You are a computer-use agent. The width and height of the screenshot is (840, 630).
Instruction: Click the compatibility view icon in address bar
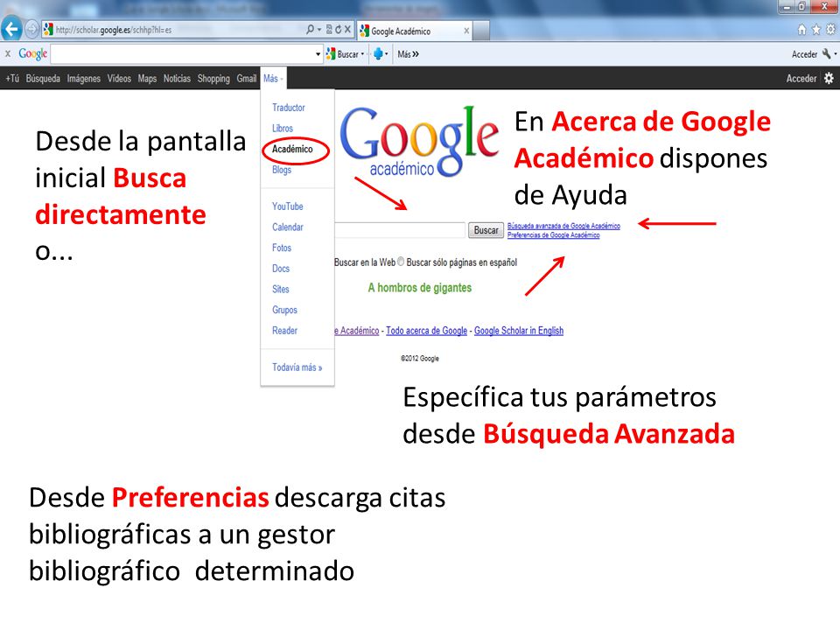point(329,30)
